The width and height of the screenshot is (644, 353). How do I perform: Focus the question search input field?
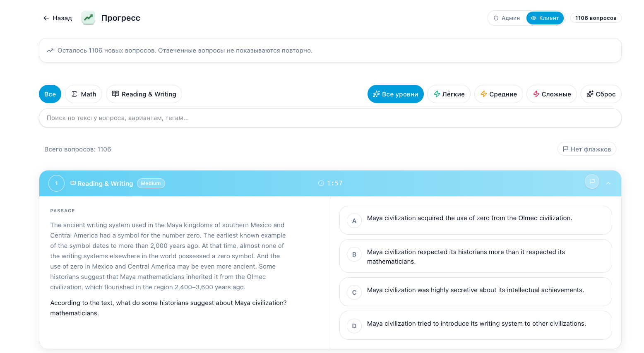tap(330, 118)
